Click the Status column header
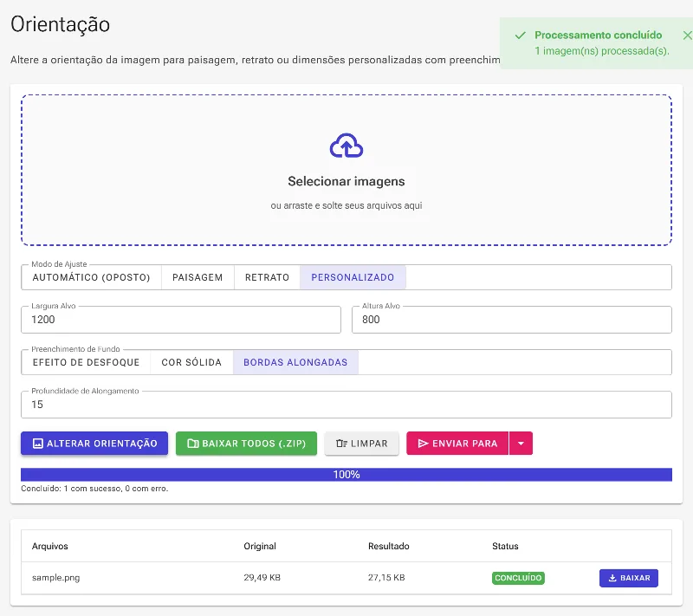Viewport: 693px width, 616px height. (x=505, y=546)
